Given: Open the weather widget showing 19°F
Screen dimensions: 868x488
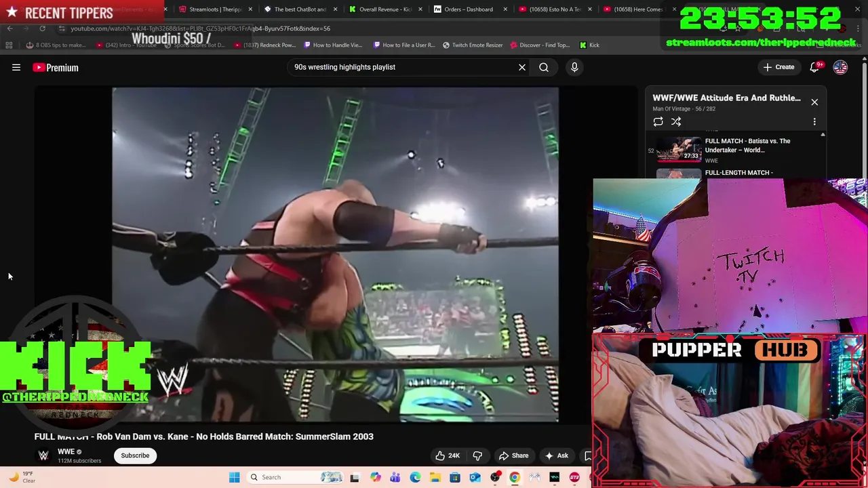Looking at the screenshot, I should click(22, 477).
